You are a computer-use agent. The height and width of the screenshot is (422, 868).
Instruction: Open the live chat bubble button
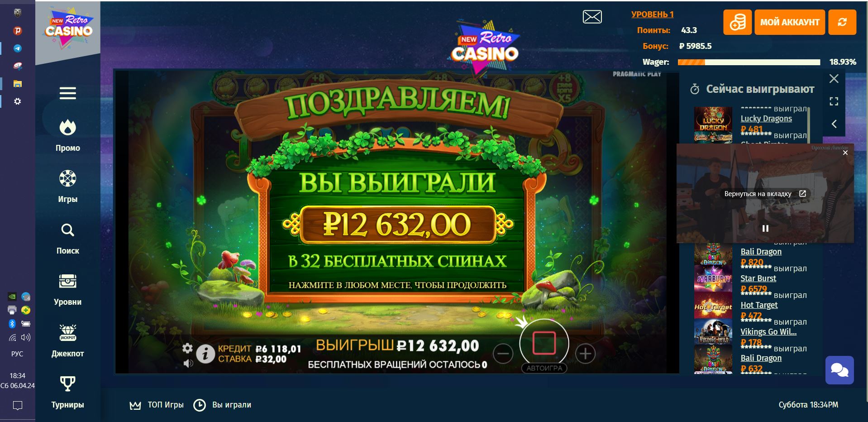(839, 370)
